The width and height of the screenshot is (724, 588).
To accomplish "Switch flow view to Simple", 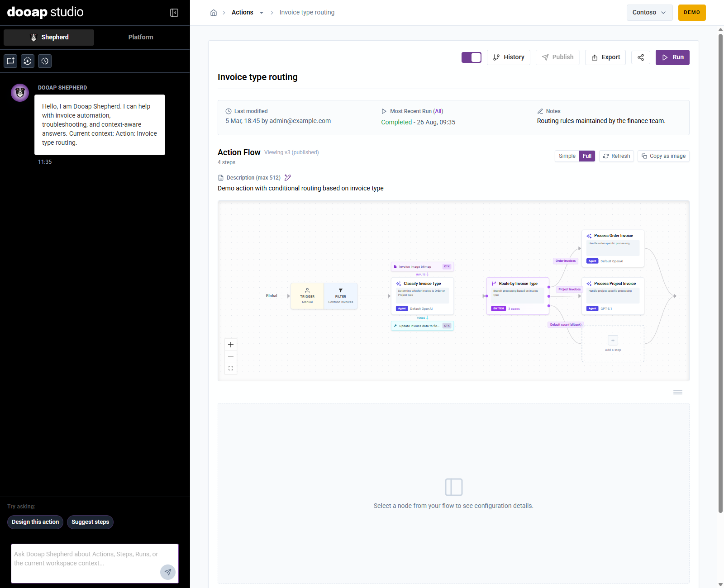I will 567,156.
